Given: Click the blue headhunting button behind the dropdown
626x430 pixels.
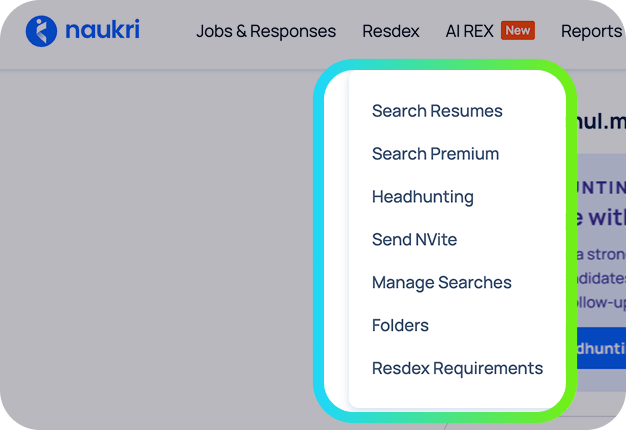Looking at the screenshot, I should coord(601,348).
